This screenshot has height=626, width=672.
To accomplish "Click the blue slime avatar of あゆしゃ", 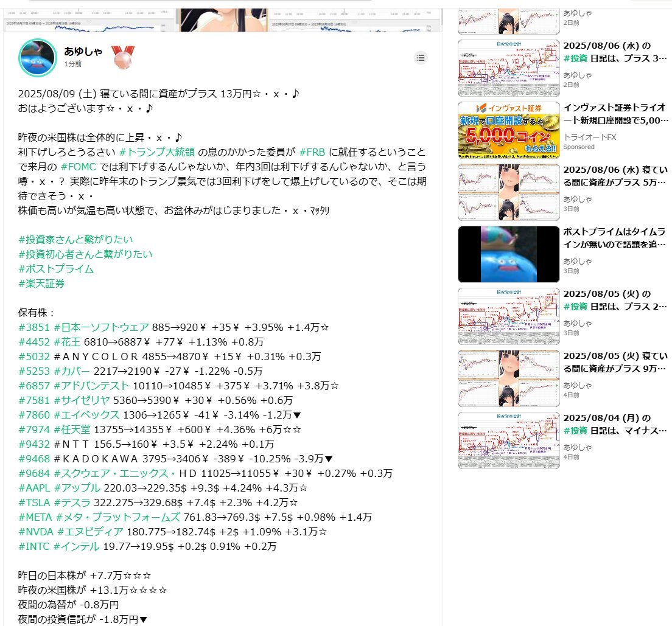I will (38, 58).
